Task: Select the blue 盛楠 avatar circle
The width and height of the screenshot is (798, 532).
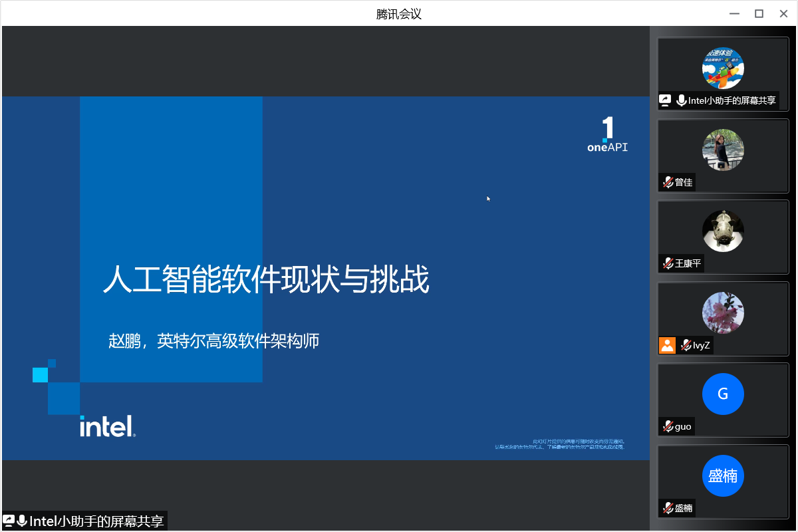Action: tap(723, 475)
